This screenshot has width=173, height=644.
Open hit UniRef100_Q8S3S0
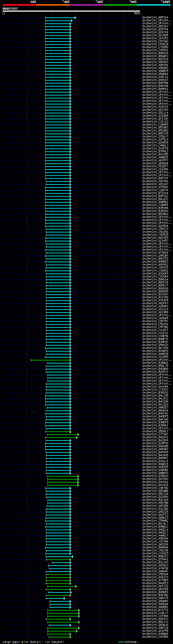155,27
